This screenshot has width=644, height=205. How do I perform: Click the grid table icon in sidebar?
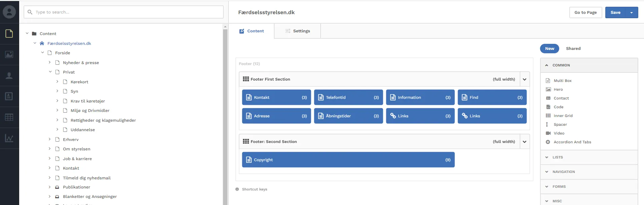(x=9, y=117)
